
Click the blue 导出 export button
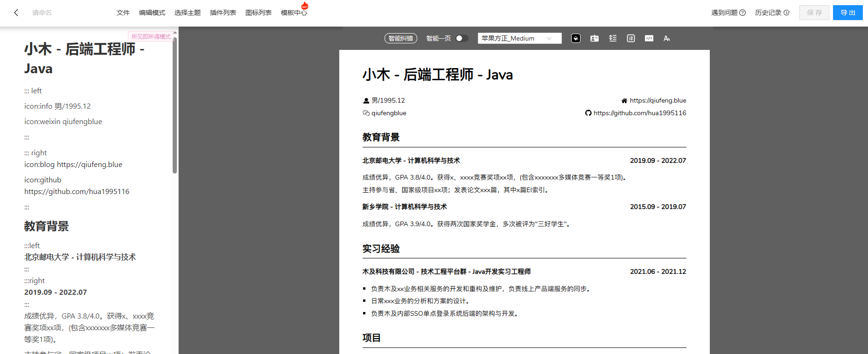(x=847, y=13)
